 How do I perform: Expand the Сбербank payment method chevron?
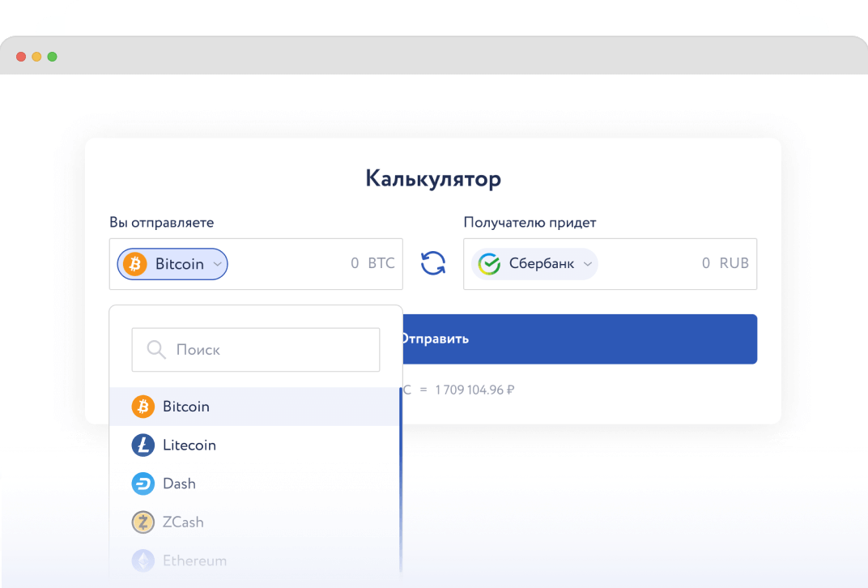[x=587, y=264]
